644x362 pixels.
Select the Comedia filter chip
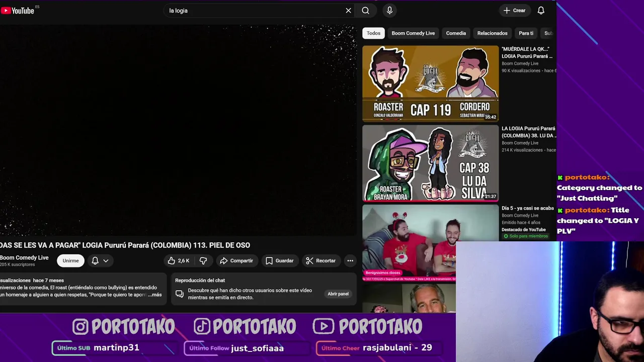[456, 33]
